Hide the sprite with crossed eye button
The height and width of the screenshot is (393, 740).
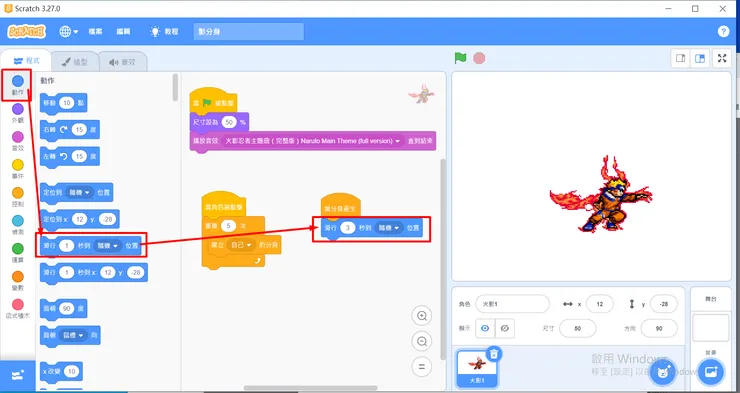pos(505,328)
